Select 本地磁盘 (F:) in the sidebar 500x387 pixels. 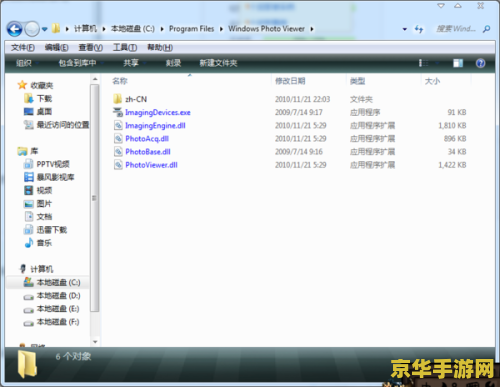pos(58,322)
